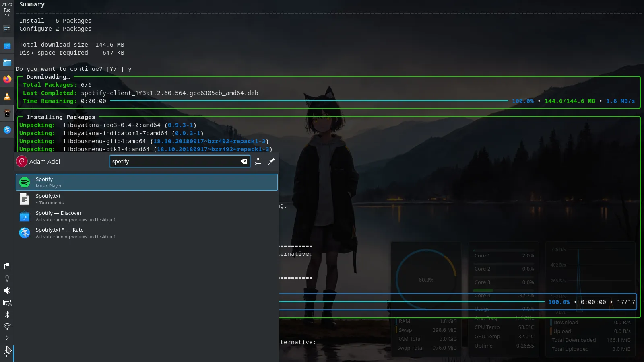Click the Upload 0.0 B/s entry
Image resolution: width=644 pixels, height=362 pixels.
pyautogui.click(x=591, y=331)
